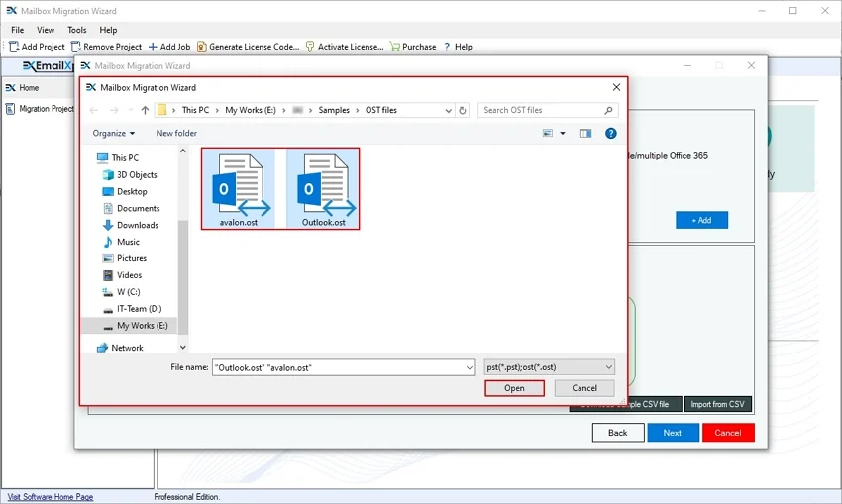This screenshot has width=842, height=504.
Task: Open the File menu
Action: (17, 30)
